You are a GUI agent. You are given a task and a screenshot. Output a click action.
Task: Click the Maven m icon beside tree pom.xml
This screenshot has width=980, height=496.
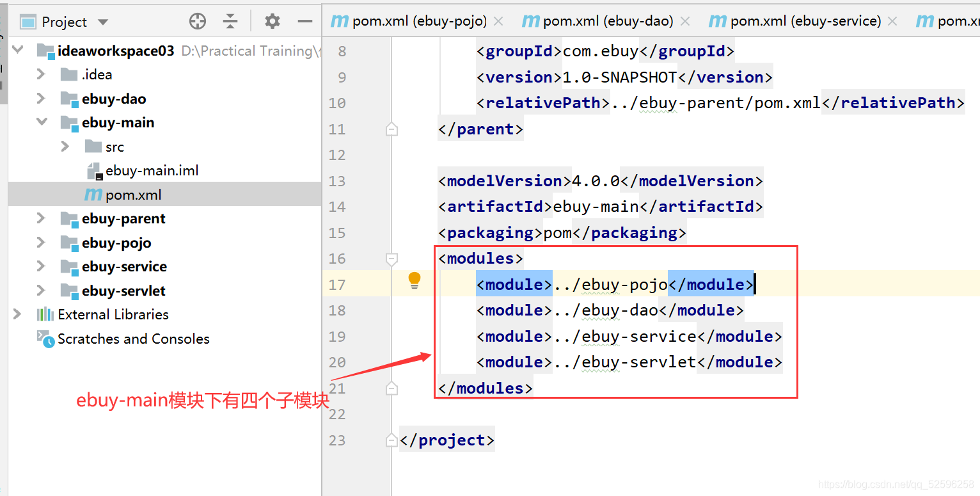point(93,195)
